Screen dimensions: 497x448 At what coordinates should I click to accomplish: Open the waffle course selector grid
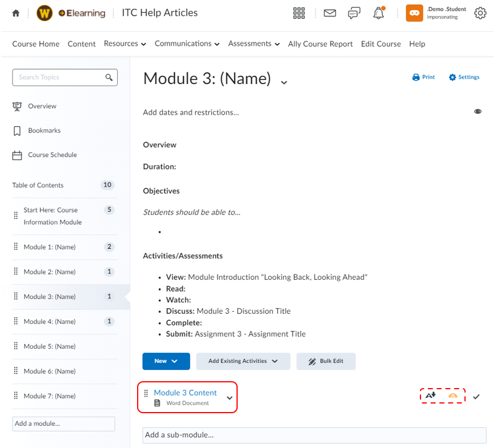[299, 13]
